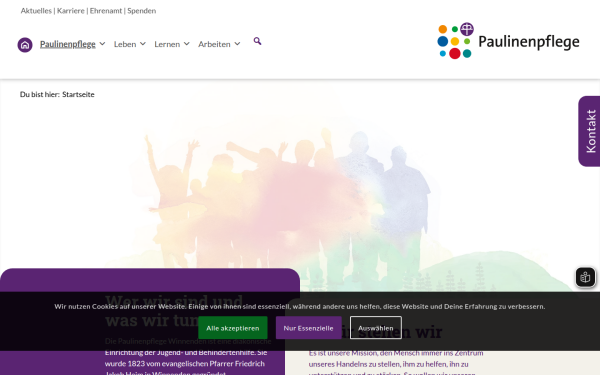Open the Kontakt side tab
The image size is (600, 375).
tap(590, 131)
